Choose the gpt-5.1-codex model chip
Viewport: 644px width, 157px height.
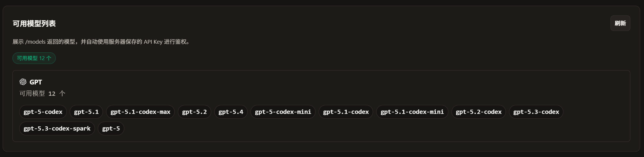(x=346, y=112)
